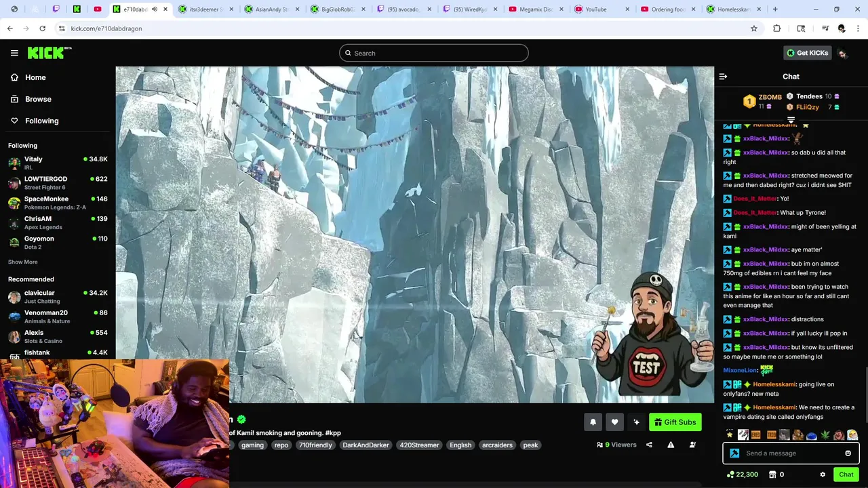Click MixoneLion username in chat
This screenshot has width=868, height=488.
click(x=740, y=370)
